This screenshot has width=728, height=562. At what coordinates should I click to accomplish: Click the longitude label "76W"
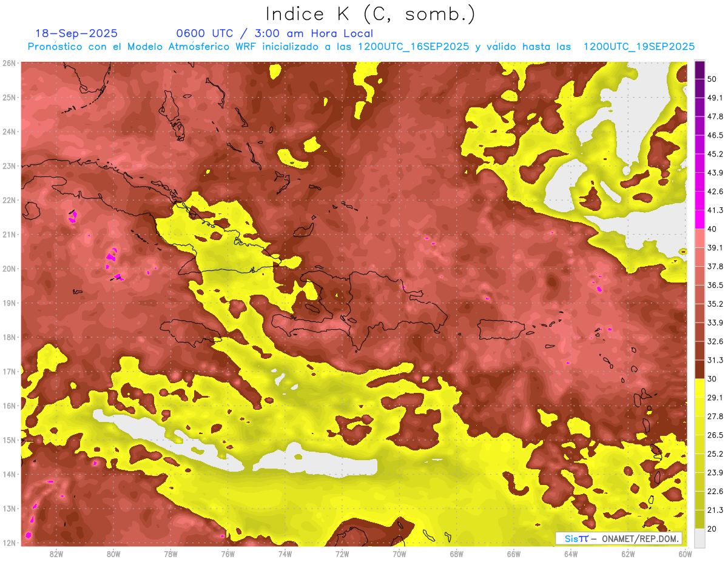[x=227, y=554]
